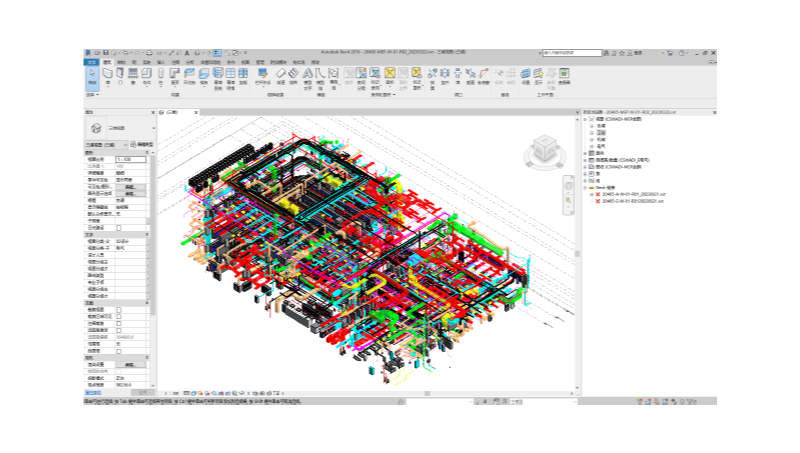Click the work plane Viewer icon

564,75
